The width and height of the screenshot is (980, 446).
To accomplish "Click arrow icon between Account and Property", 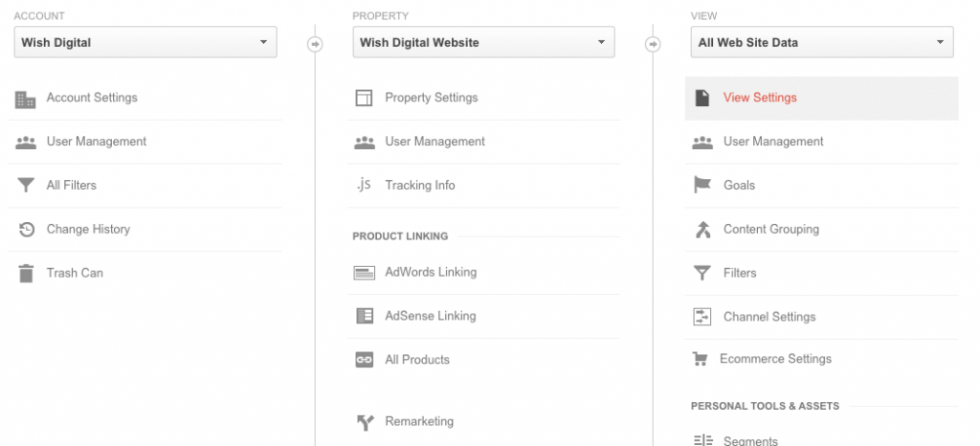I will 315,44.
